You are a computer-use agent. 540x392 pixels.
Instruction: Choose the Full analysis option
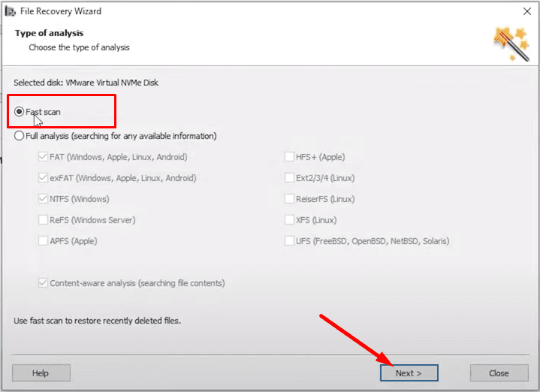coord(19,136)
